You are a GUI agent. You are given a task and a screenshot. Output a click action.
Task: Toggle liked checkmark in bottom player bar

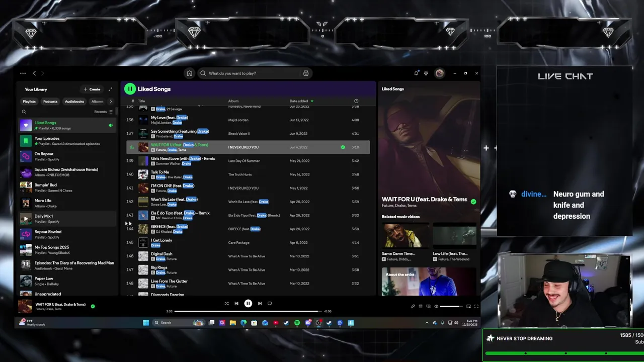[x=93, y=306]
